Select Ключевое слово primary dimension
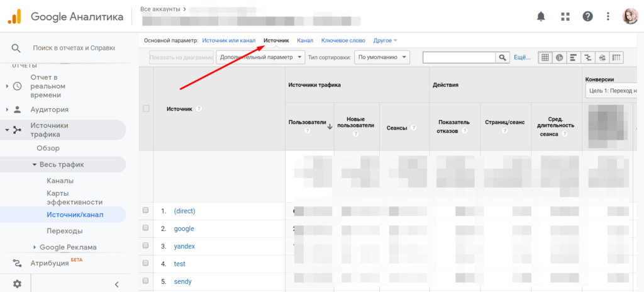This screenshot has height=292, width=644. coord(343,40)
